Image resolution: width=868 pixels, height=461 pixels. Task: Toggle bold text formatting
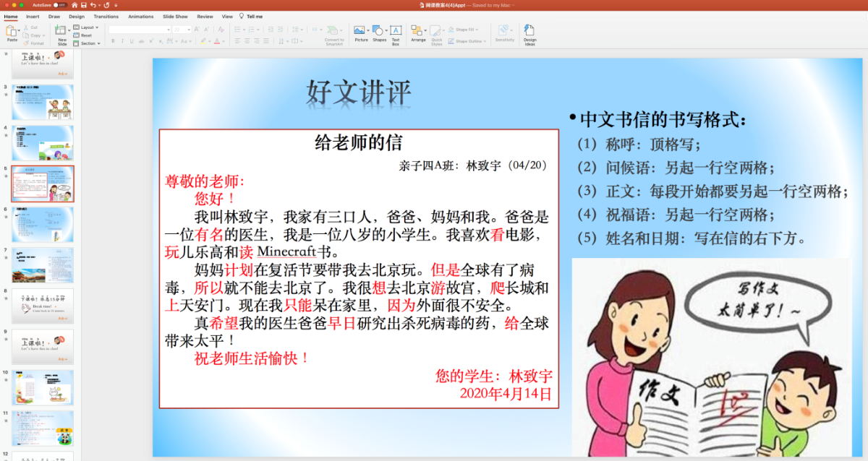point(113,41)
